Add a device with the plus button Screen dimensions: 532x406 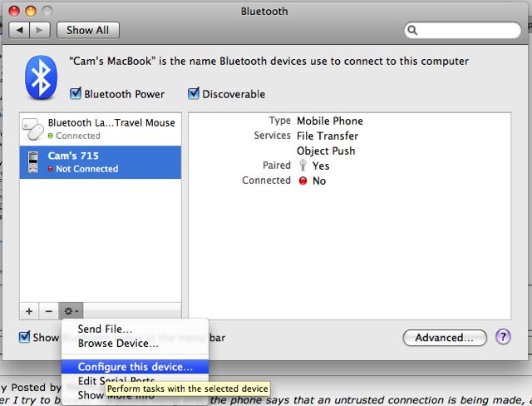(29, 311)
